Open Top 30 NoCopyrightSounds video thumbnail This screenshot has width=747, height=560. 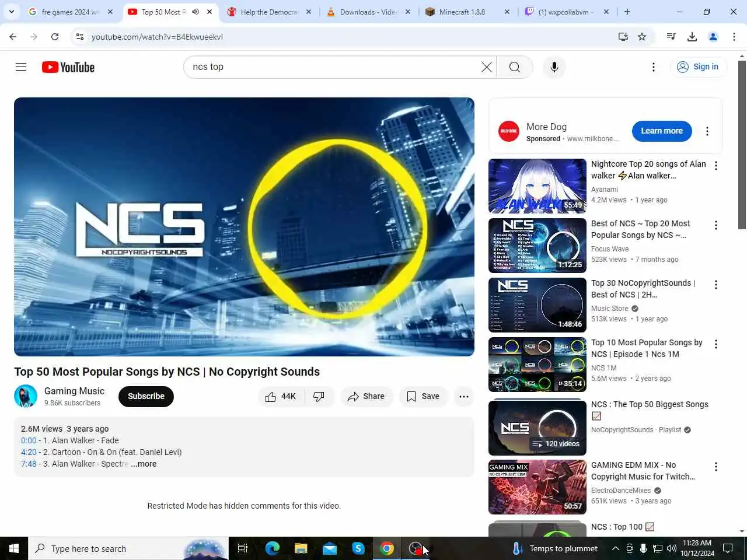click(537, 305)
